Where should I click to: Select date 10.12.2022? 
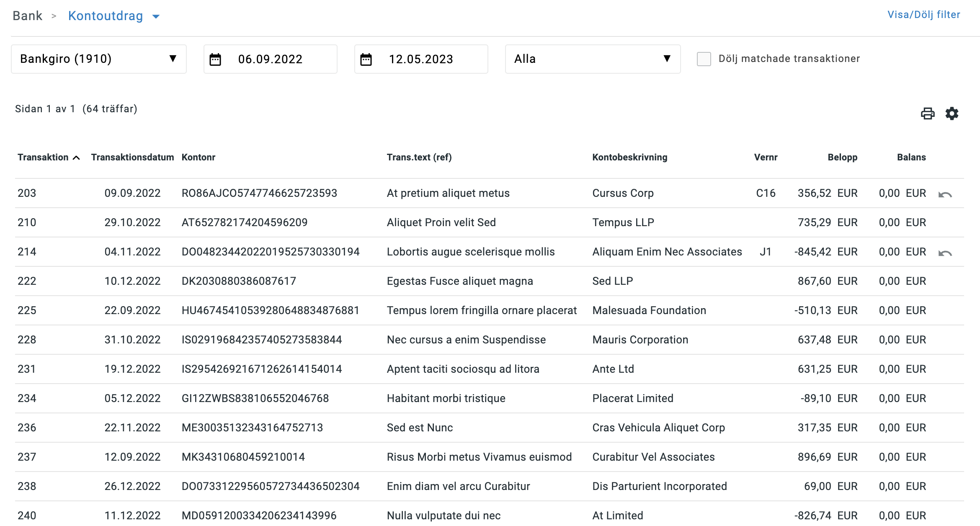[132, 281]
